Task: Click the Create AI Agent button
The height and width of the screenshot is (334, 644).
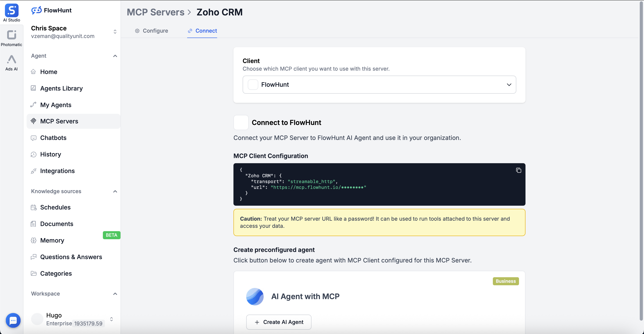Action: tap(278, 322)
